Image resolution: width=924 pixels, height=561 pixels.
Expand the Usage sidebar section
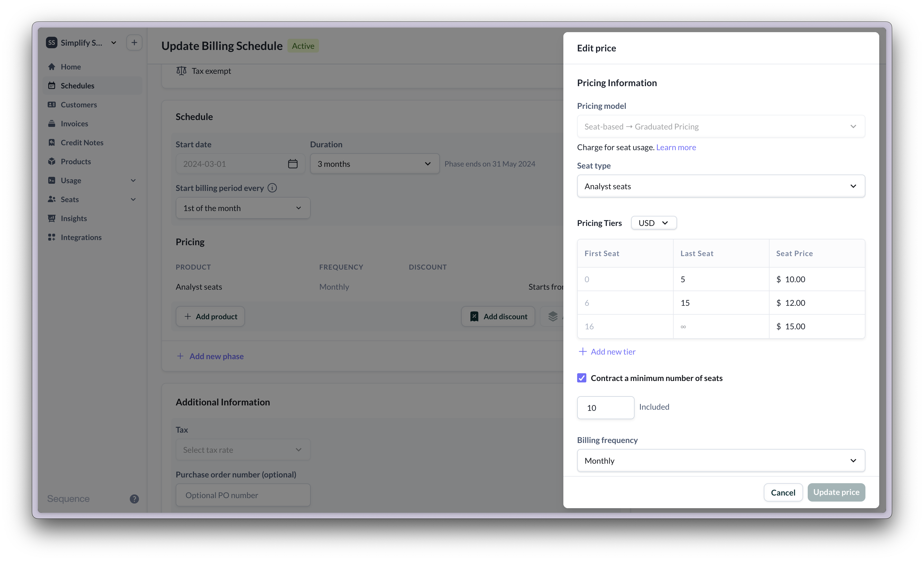(134, 180)
